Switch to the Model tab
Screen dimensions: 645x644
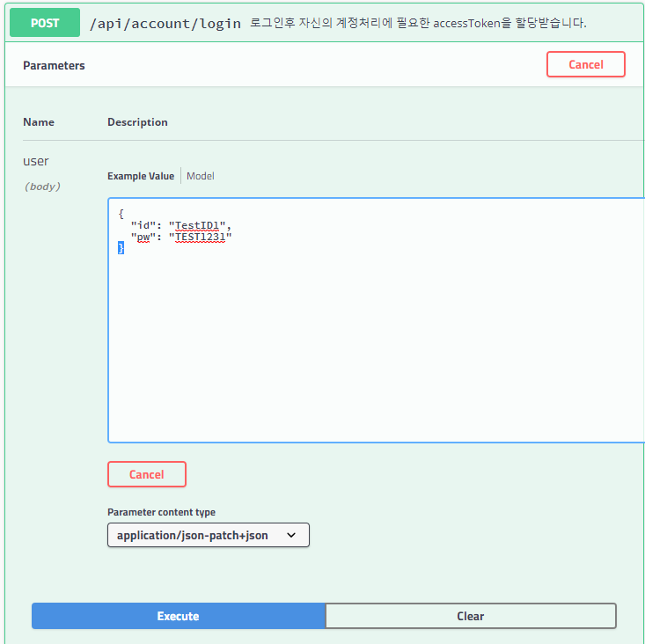(x=200, y=176)
